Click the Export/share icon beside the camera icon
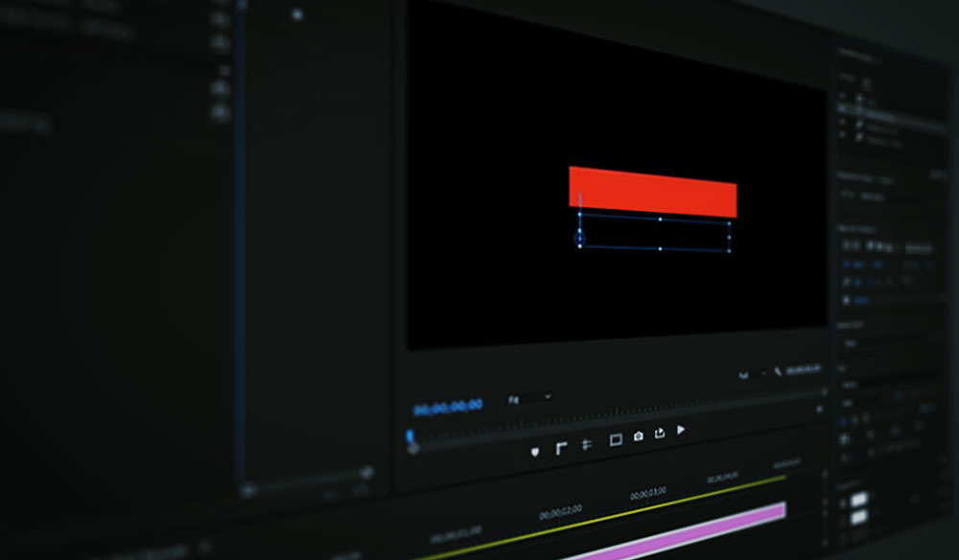Screen dimensions: 959x560 pos(660,433)
